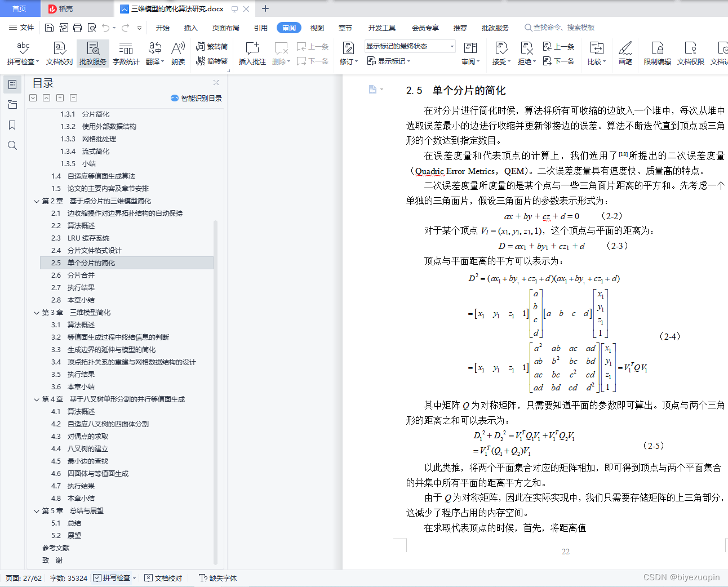Open the quick access toolbar customize arrow
The height and width of the screenshot is (587, 728).
pyautogui.click(x=139, y=28)
